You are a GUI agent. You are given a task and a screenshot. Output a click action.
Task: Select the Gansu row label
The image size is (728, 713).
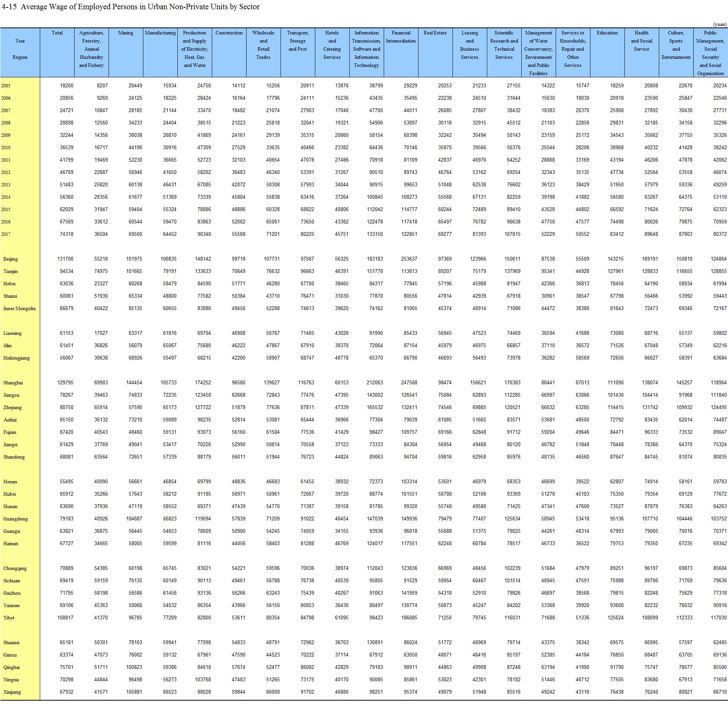coord(10,655)
